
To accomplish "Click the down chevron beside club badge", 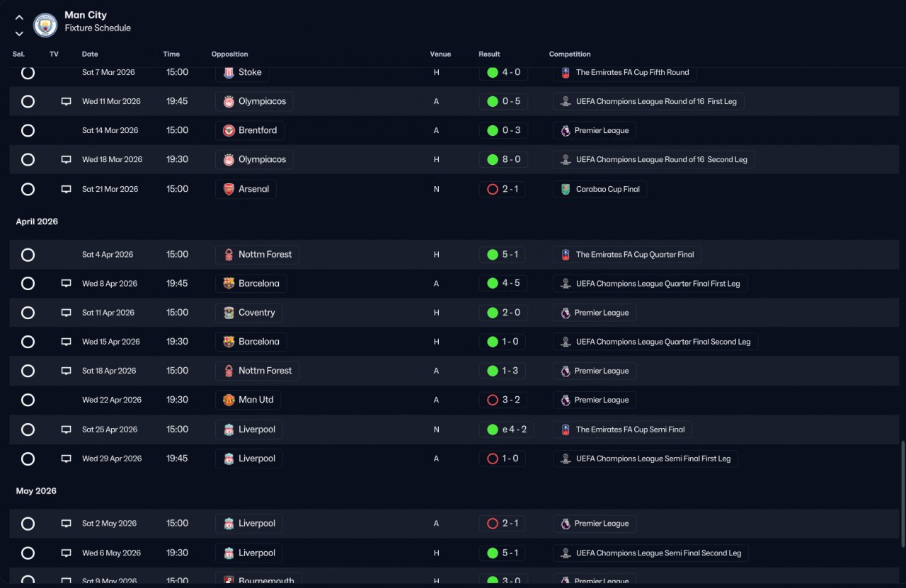I will click(x=19, y=33).
